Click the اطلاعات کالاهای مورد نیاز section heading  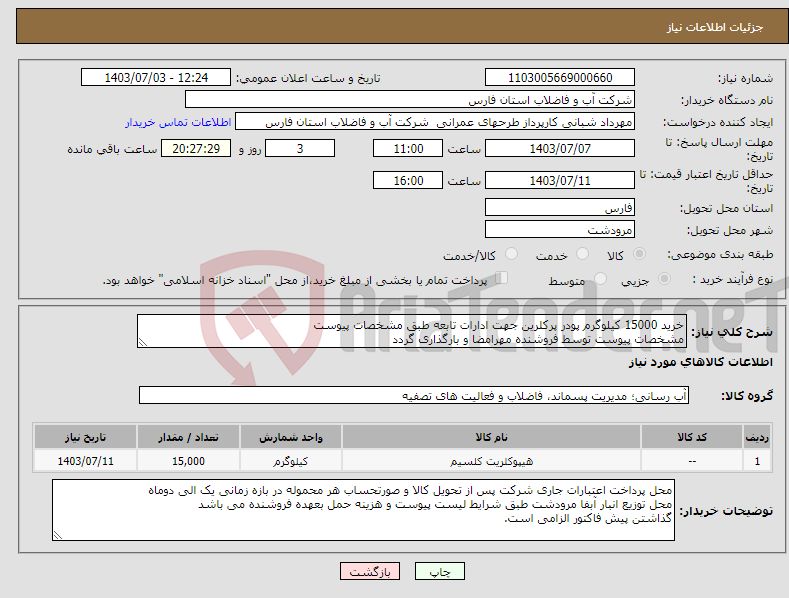tap(700, 362)
